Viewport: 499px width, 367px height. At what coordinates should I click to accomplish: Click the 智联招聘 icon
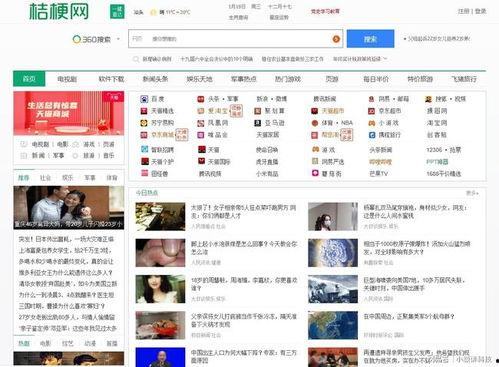coord(145,149)
